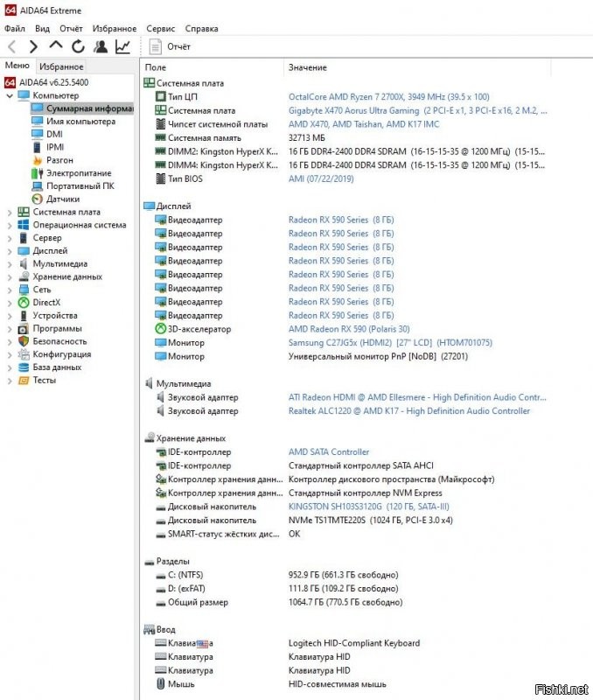Select the Имя компьютера icon in tree
This screenshot has height=700, width=593.
click(x=38, y=122)
